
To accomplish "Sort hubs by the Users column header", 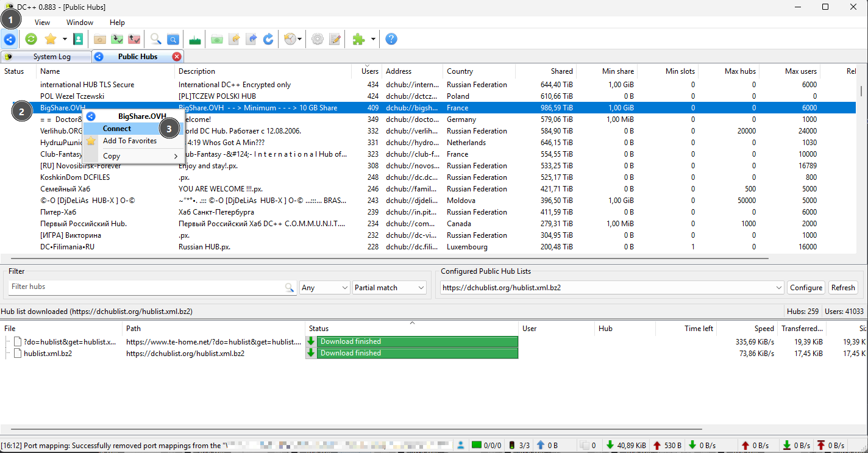I will [367, 71].
